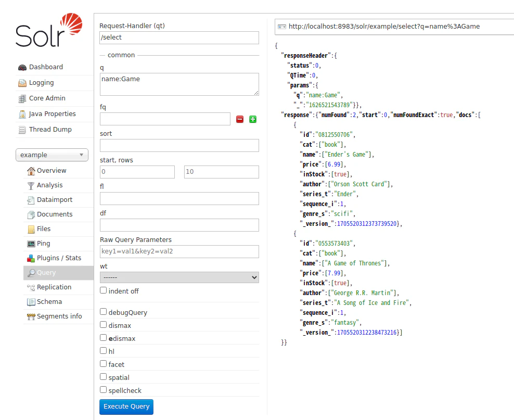Check the facet checkbox
Image resolution: width=514 pixels, height=420 pixels.
click(x=103, y=364)
